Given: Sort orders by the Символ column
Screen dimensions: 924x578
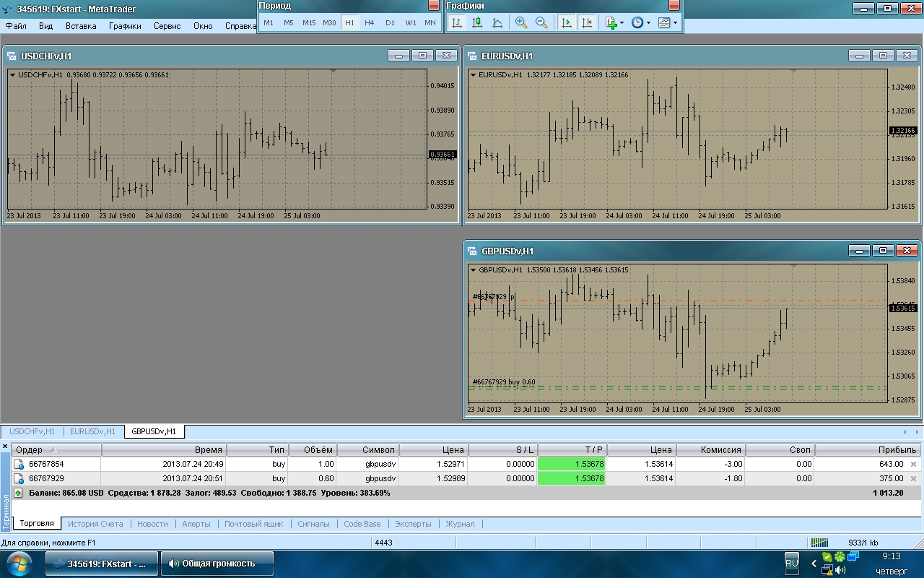Looking at the screenshot, I should 367,449.
